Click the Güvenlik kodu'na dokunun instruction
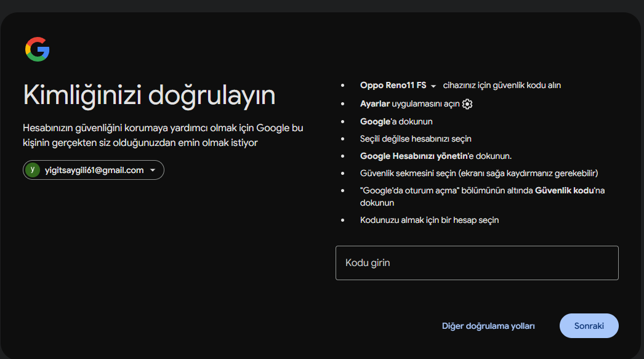 pos(482,196)
